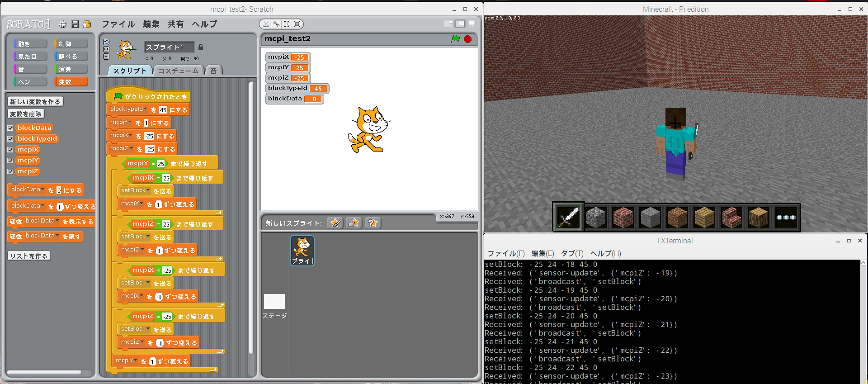Select the scissors delete tool

(276, 24)
